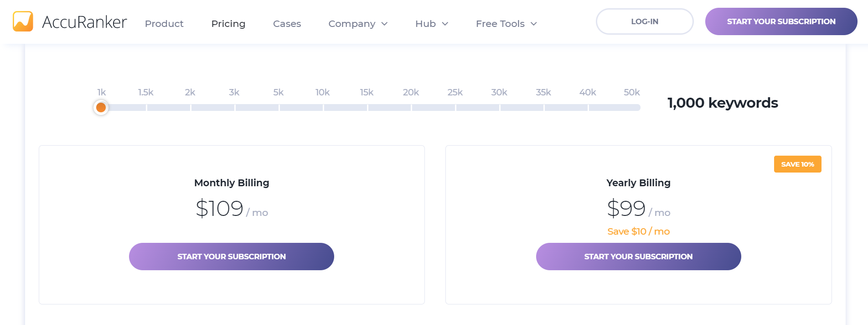Viewport: 868px width, 325px height.
Task: Click the LOG-IN button
Action: (x=644, y=21)
